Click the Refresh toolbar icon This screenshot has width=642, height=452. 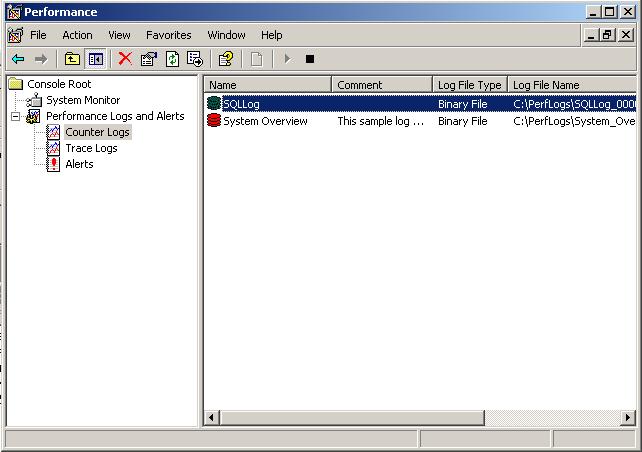click(x=172, y=59)
